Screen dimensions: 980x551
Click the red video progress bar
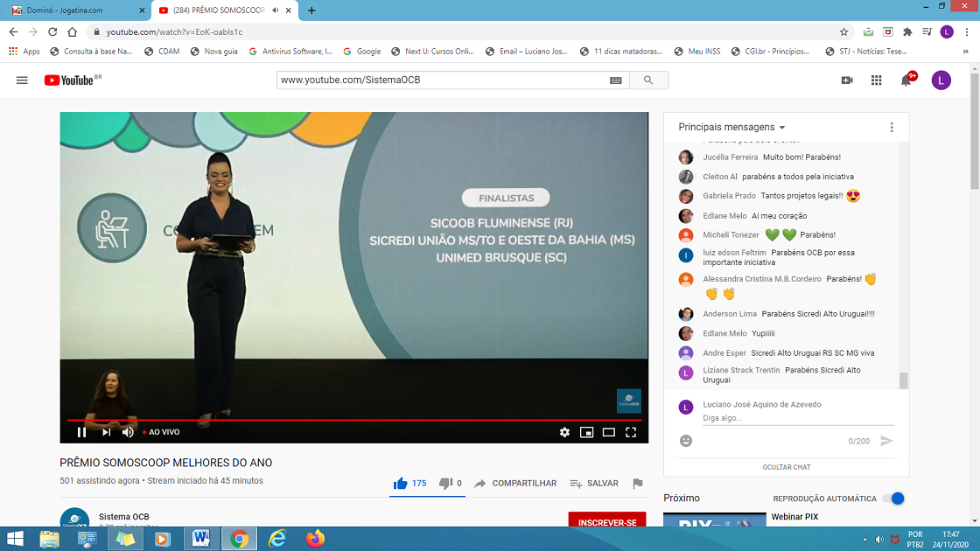point(350,420)
